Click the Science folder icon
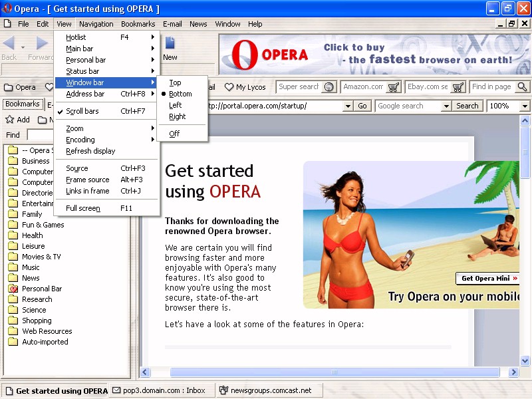 click(x=13, y=310)
